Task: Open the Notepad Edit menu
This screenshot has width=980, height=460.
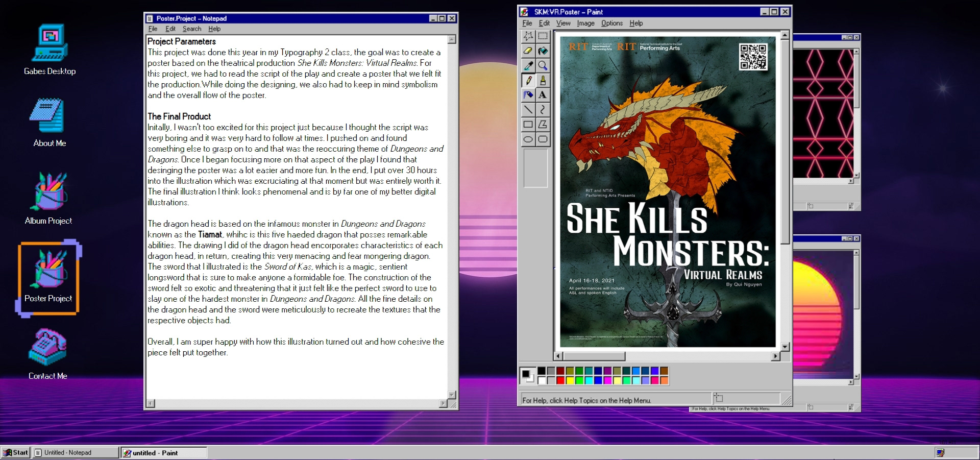Action: coord(170,29)
